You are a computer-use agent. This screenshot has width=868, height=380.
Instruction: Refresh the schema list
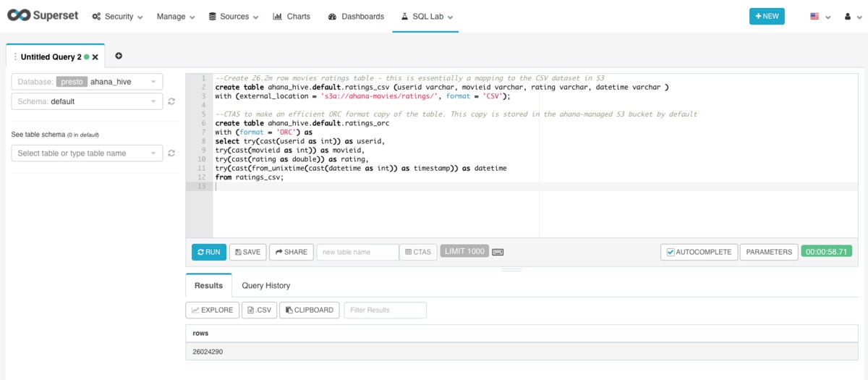(x=171, y=101)
